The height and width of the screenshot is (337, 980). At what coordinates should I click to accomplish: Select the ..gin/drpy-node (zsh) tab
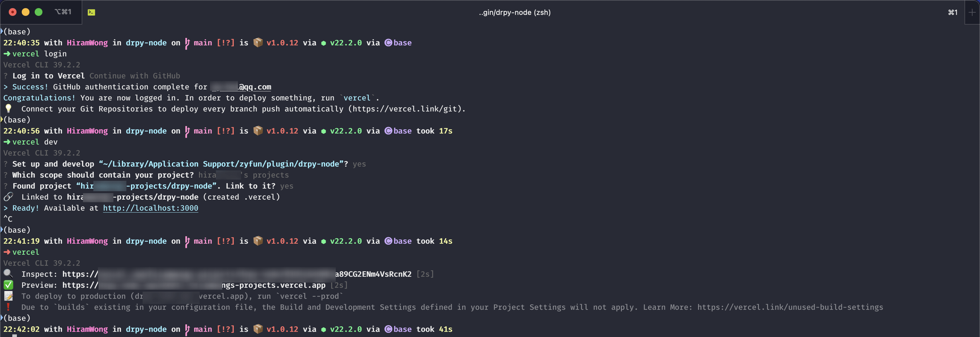pos(514,12)
